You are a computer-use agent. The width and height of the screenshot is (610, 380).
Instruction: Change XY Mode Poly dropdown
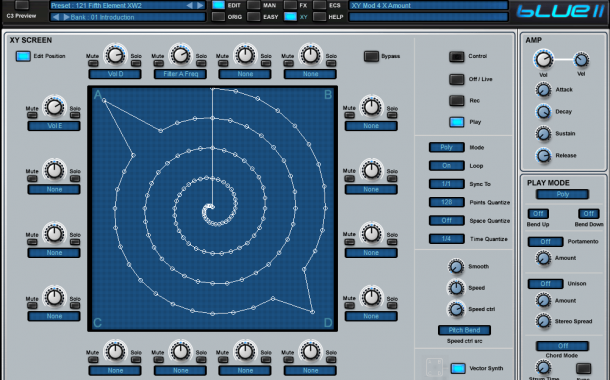447,147
